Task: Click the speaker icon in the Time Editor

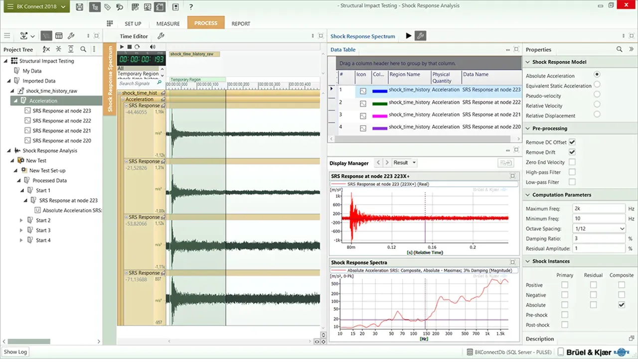Action: pos(153,47)
